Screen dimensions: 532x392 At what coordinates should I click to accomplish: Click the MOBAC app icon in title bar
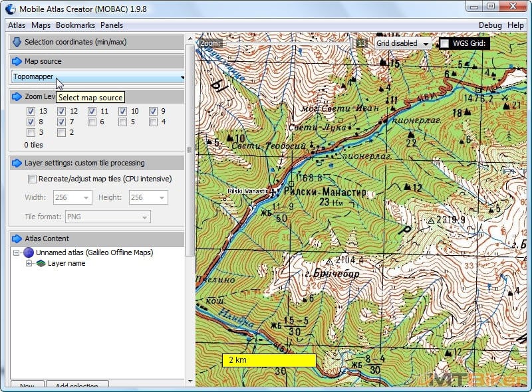point(10,8)
